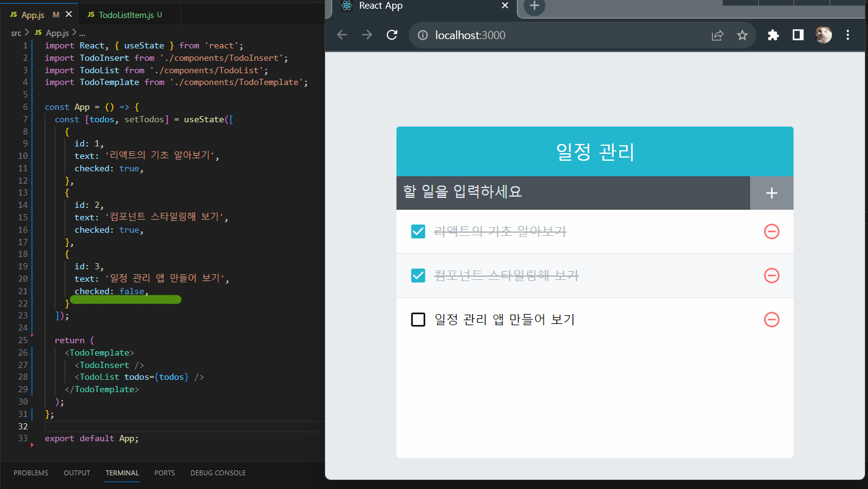
Task: Open the DEBUG CONSOLE panel tab
Action: tap(218, 473)
